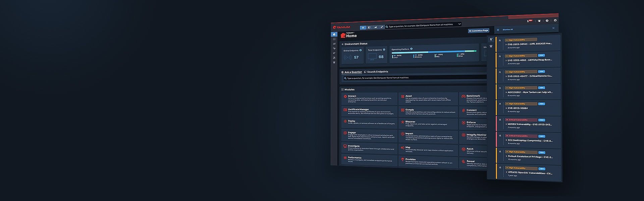This screenshot has height=201, width=644.
Task: Open the notifications panel settings gear
Action: pos(498,30)
